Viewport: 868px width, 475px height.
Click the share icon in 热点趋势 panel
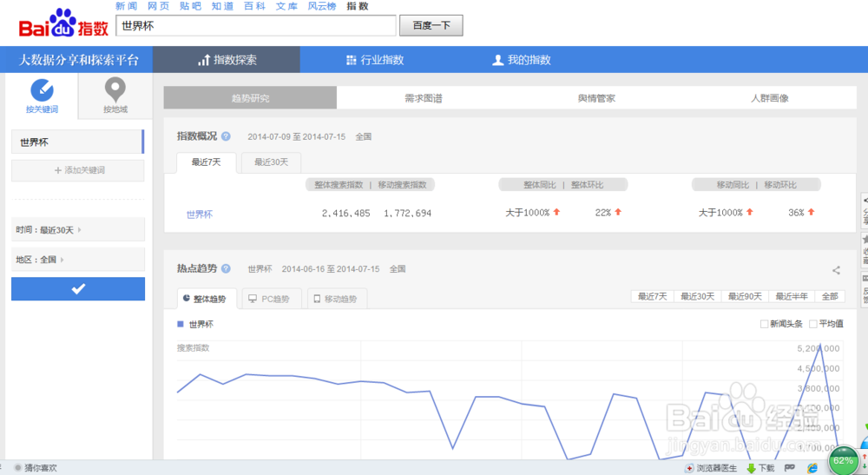(836, 270)
